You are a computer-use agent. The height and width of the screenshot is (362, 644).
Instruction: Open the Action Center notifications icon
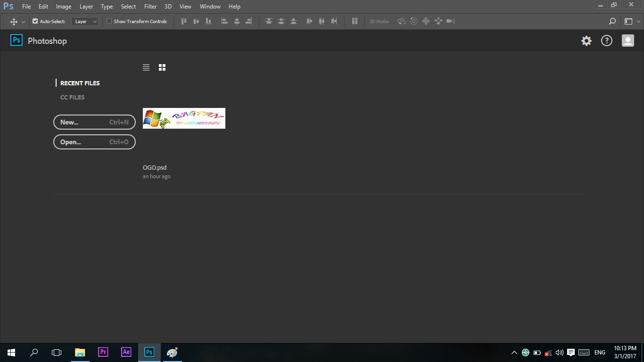click(571, 353)
